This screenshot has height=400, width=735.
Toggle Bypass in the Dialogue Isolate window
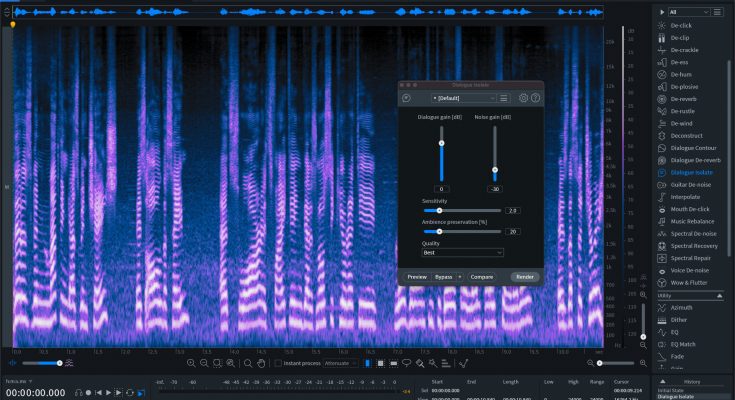pyautogui.click(x=444, y=276)
